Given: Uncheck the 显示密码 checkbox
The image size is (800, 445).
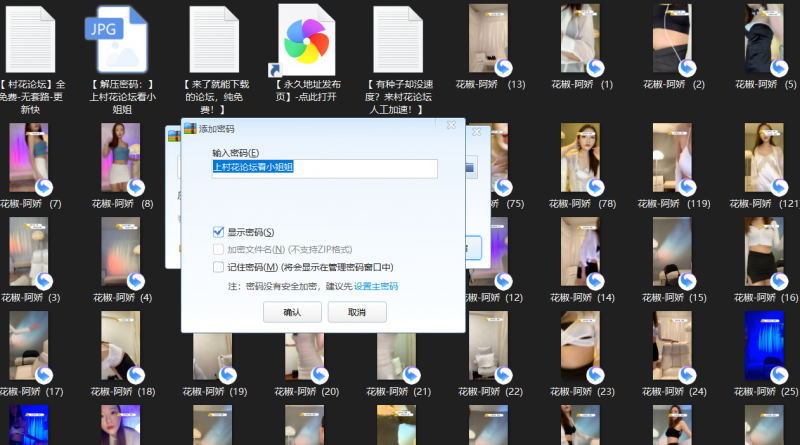Looking at the screenshot, I should click(219, 232).
